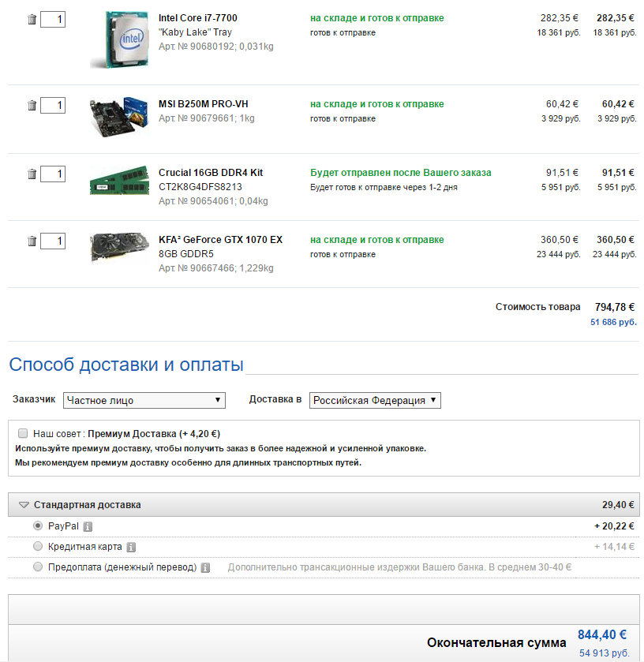Show info icon for Кредитная карта
This screenshot has height=662, width=644.
131,547
